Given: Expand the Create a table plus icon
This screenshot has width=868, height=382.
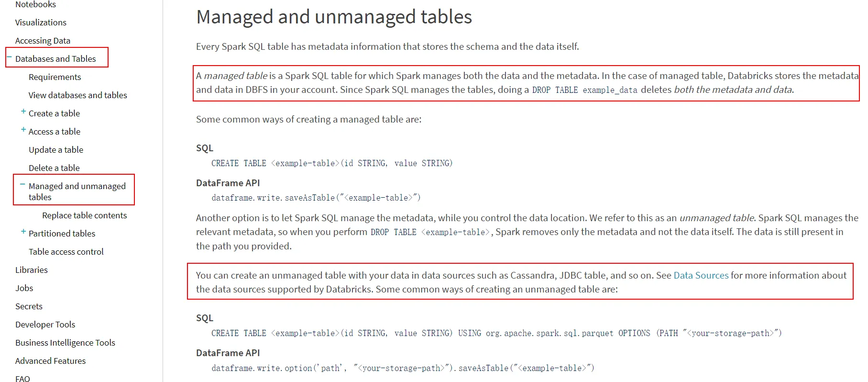Looking at the screenshot, I should point(23,112).
